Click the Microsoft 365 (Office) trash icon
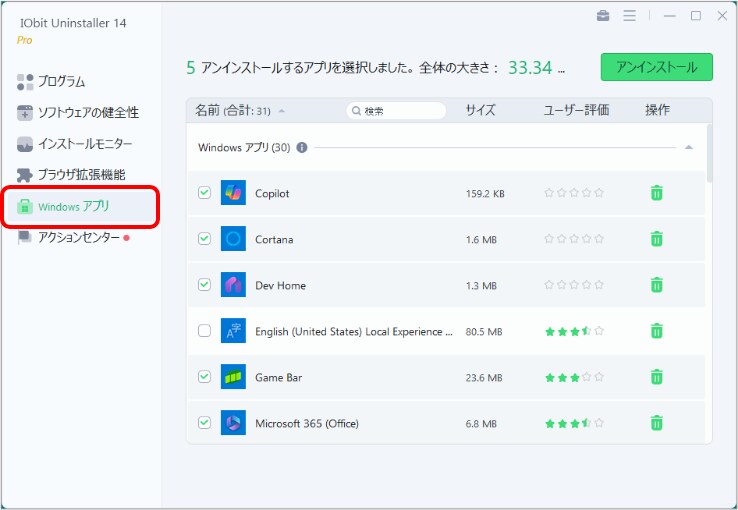Viewport: 738px width, 510px height. [657, 423]
